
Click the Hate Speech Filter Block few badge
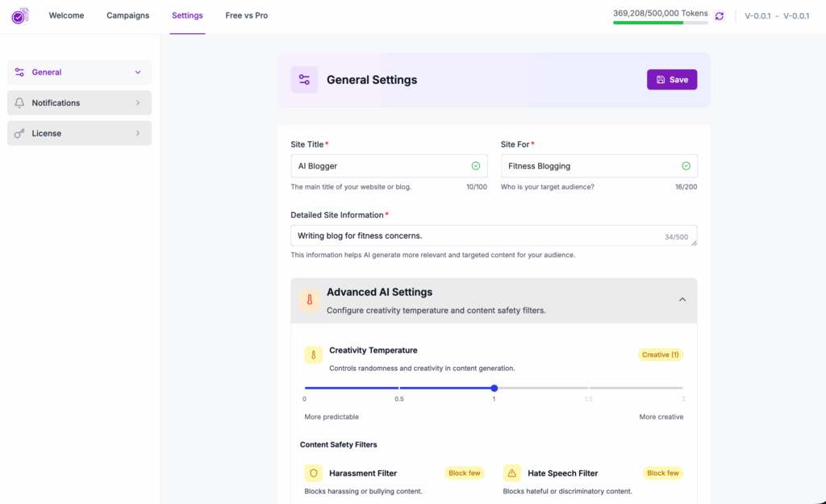[x=663, y=473]
